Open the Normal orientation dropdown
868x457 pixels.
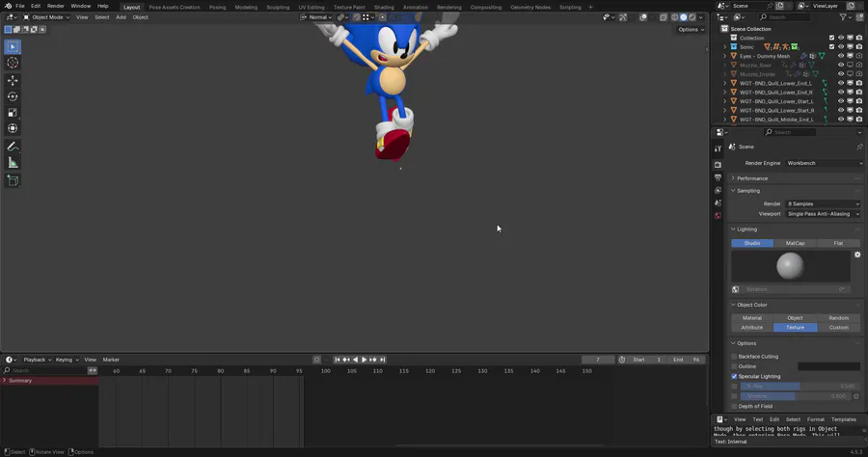tap(316, 17)
